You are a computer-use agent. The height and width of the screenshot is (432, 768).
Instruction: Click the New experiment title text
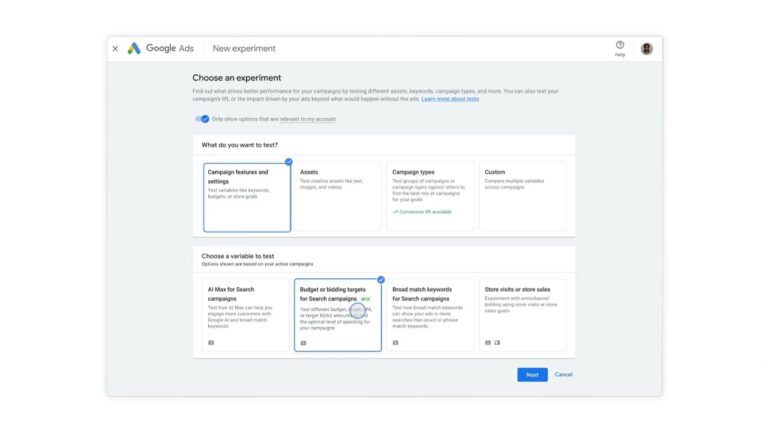(244, 48)
